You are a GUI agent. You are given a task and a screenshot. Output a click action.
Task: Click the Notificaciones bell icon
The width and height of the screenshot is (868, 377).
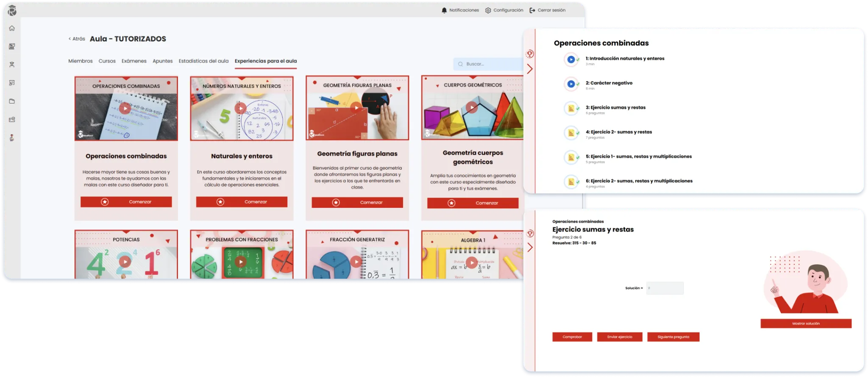click(x=444, y=10)
